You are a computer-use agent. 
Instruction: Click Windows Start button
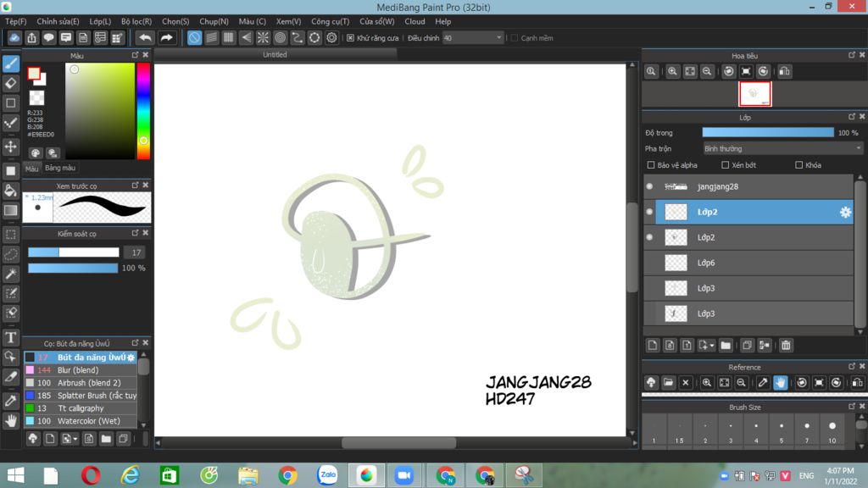[x=15, y=475]
